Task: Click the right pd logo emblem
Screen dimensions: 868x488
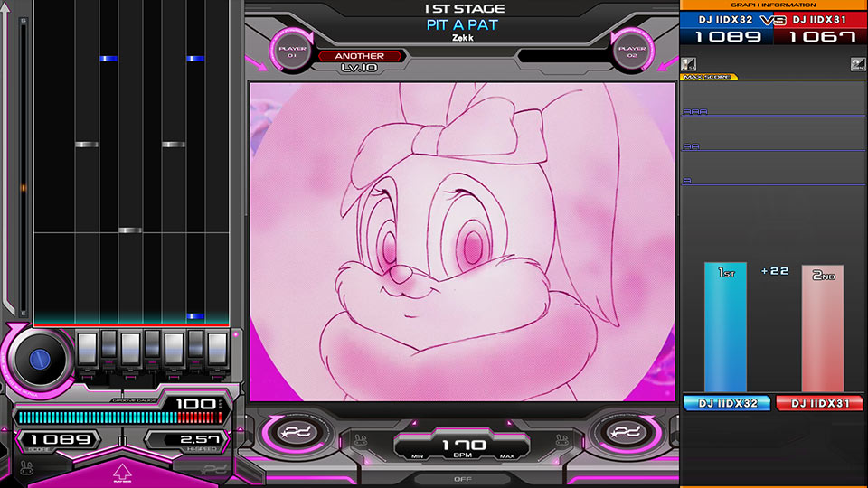Action: click(626, 432)
